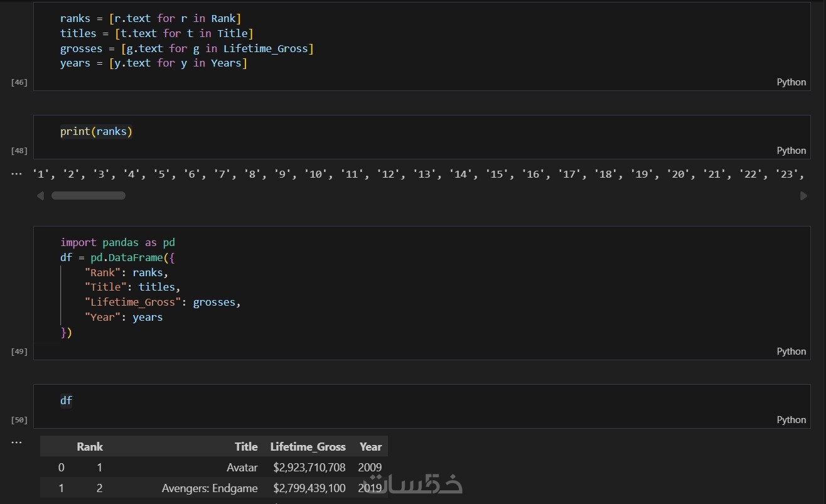The width and height of the screenshot is (826, 504).
Task: Select the Avengers: Endgame table cell
Action: [210, 488]
